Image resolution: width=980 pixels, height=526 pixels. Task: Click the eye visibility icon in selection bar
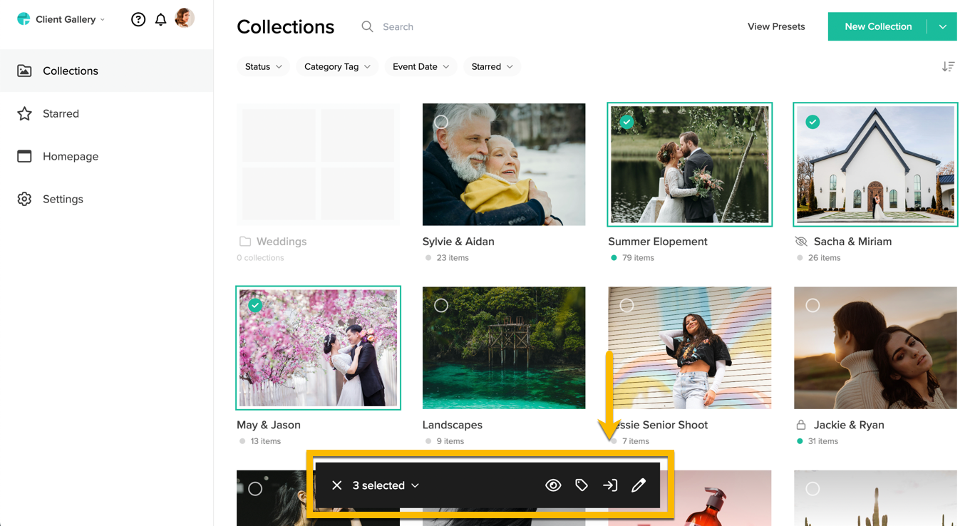click(553, 485)
